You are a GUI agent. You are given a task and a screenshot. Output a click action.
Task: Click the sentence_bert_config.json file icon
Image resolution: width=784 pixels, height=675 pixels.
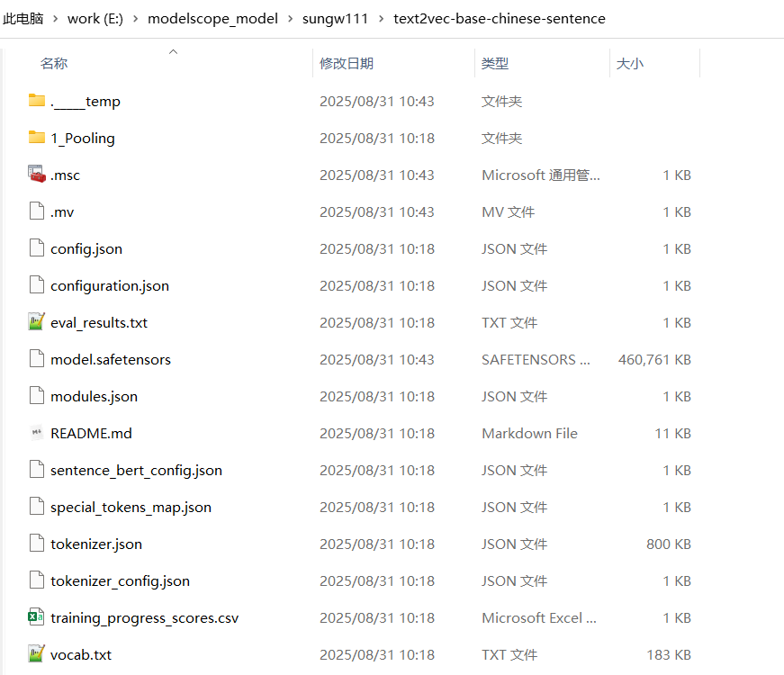(x=37, y=470)
